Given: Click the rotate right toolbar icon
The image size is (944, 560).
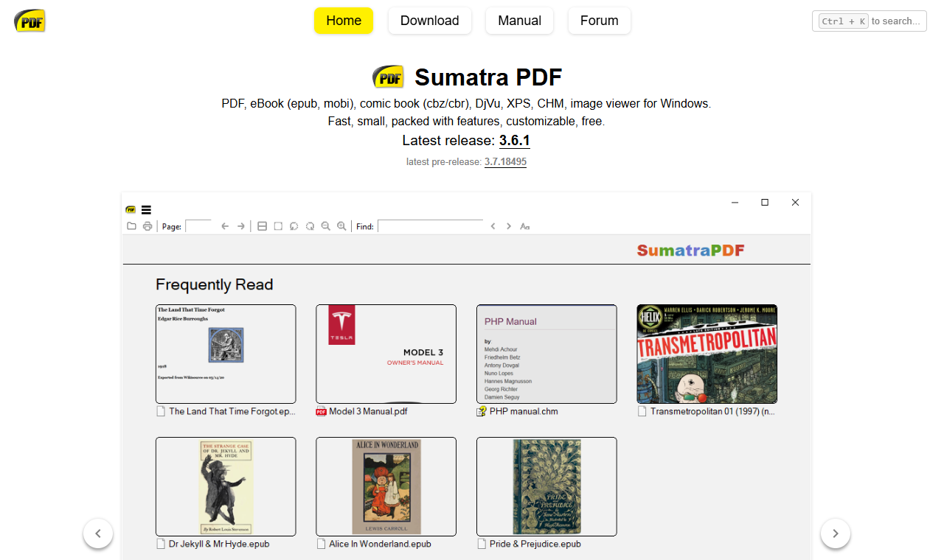Looking at the screenshot, I should [x=310, y=226].
